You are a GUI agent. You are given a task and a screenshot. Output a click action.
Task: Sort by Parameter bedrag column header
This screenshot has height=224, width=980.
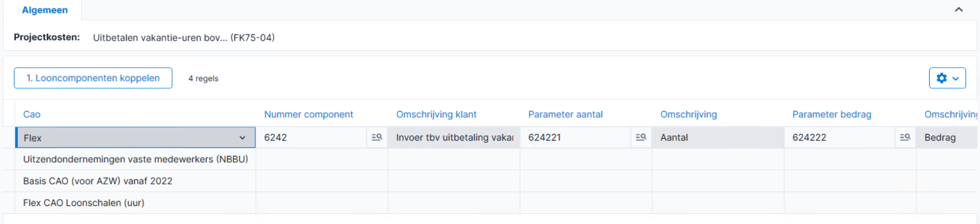point(832,115)
